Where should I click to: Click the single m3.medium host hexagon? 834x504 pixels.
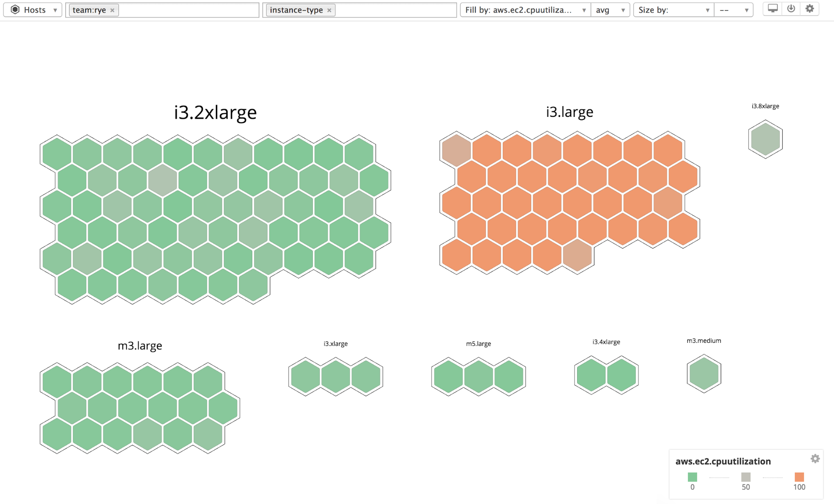(703, 374)
